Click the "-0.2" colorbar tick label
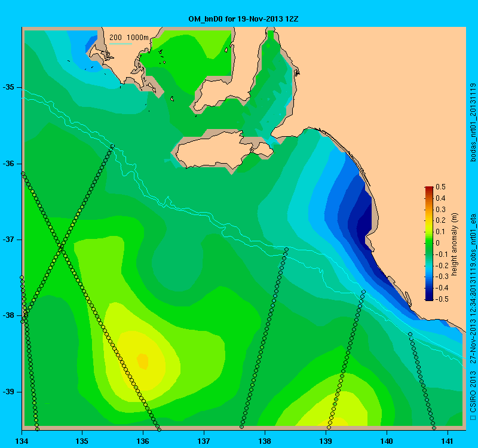This screenshot has width=478, height=448. click(x=442, y=265)
